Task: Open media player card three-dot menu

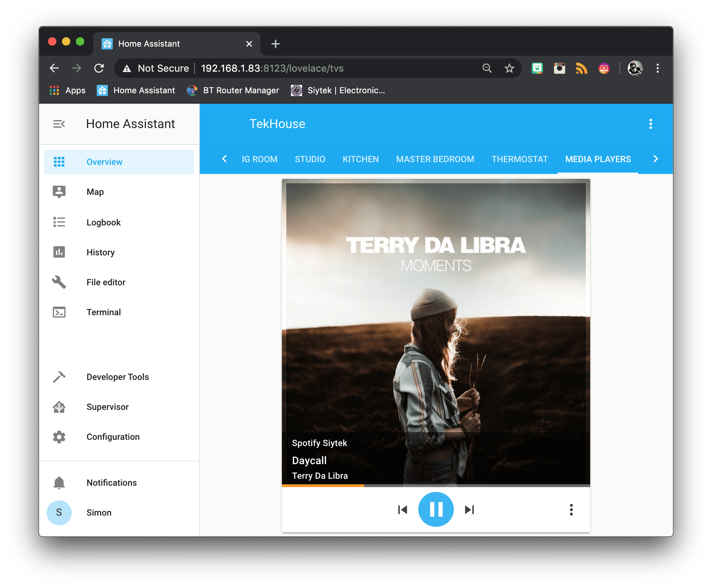Action: pos(571,510)
